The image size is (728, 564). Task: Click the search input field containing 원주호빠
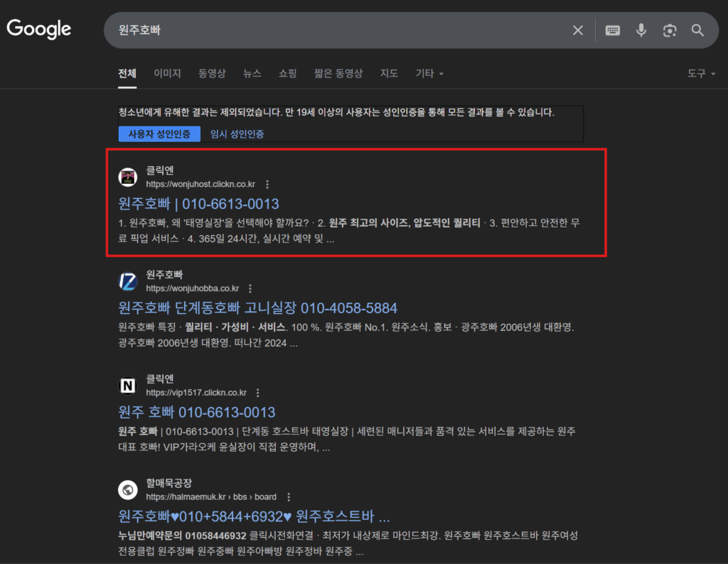click(339, 30)
